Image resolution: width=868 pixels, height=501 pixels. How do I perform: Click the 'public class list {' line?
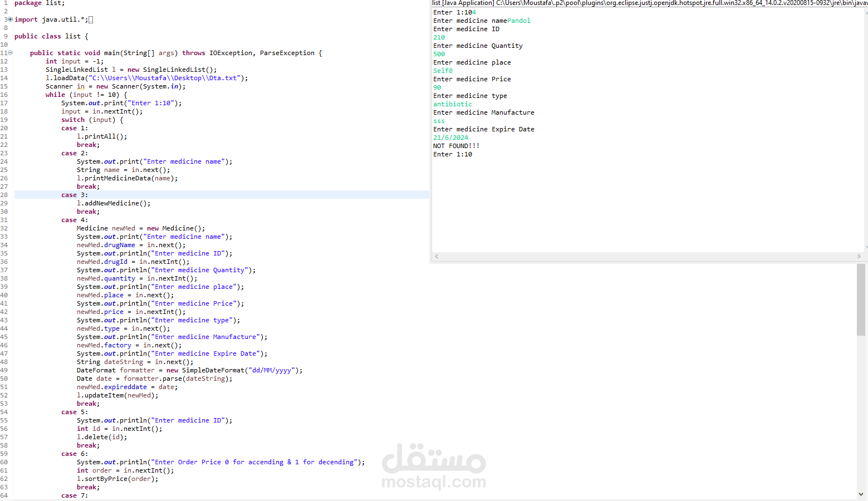pyautogui.click(x=51, y=36)
